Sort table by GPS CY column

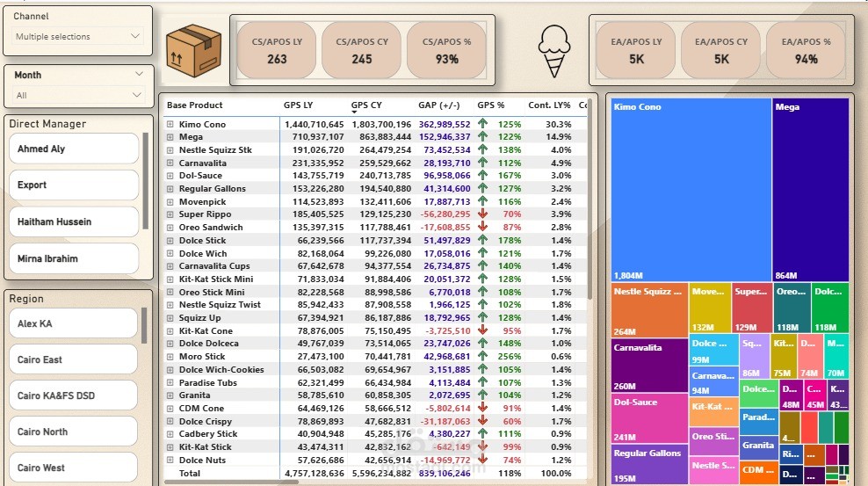[x=365, y=105]
